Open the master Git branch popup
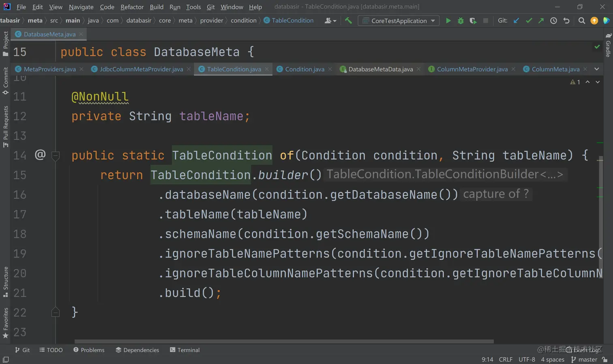The height and width of the screenshot is (364, 613). 584,360
